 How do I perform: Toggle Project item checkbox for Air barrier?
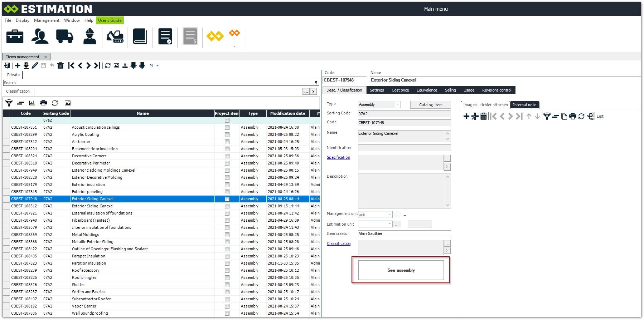click(x=227, y=142)
